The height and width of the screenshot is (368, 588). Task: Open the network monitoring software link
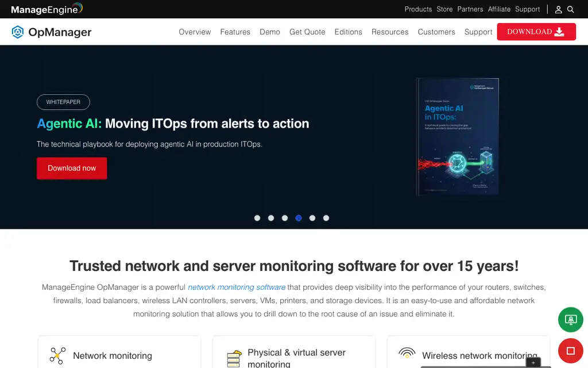(237, 287)
